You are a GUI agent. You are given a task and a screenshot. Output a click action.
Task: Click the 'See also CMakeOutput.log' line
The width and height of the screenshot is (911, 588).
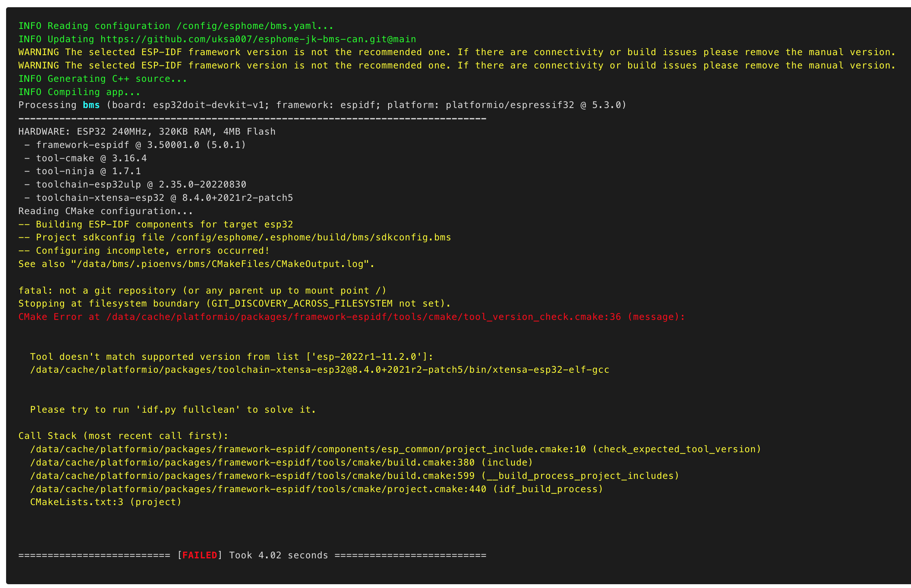pos(197,264)
